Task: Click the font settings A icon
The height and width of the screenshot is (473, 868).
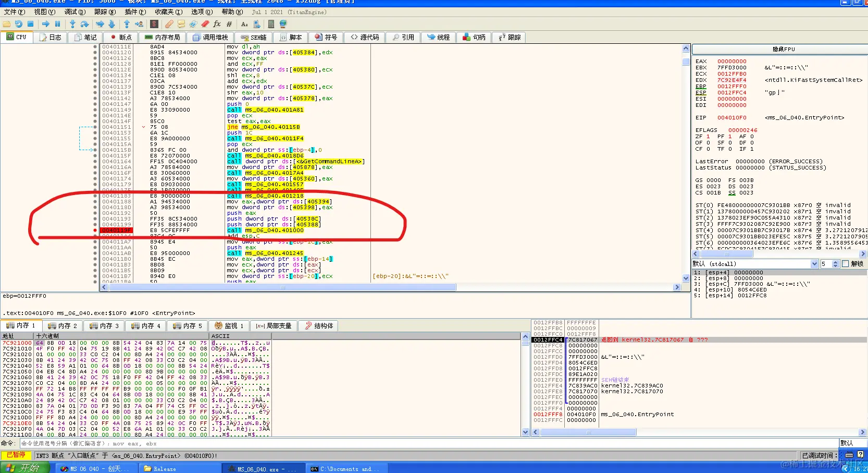Action: click(244, 24)
